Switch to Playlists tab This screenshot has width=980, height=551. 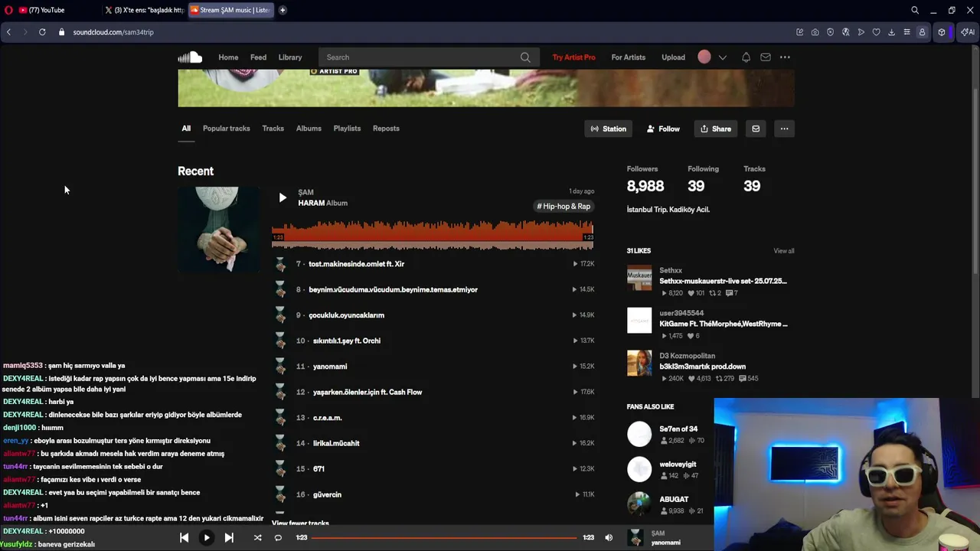pyautogui.click(x=347, y=129)
